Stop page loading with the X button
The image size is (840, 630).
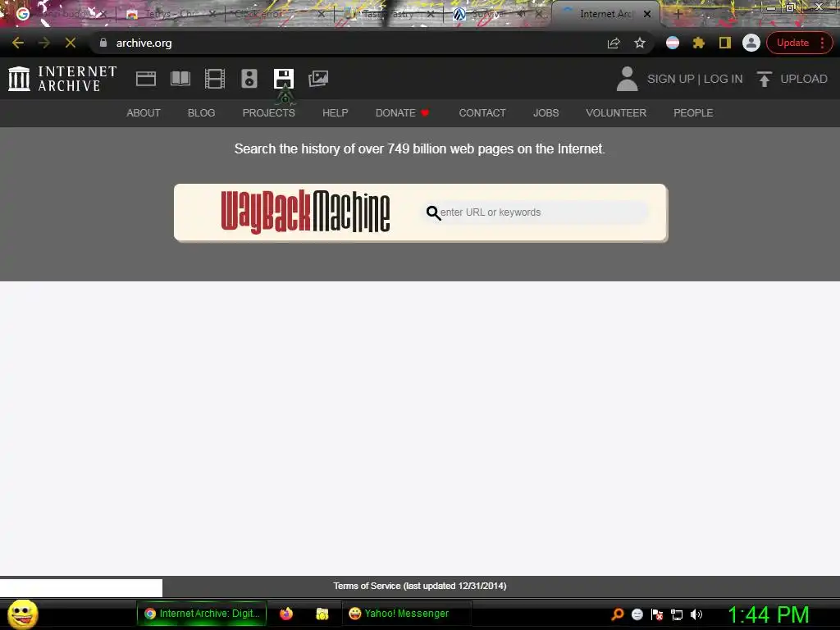(x=71, y=43)
